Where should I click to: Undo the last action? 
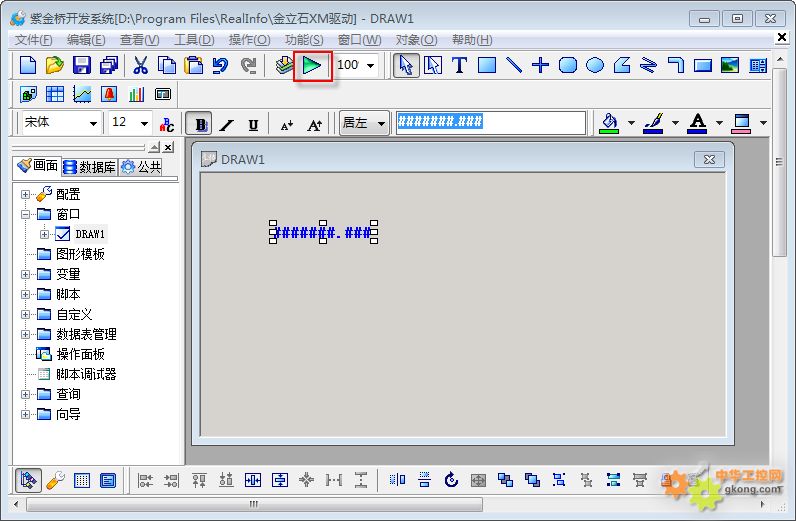[x=220, y=66]
